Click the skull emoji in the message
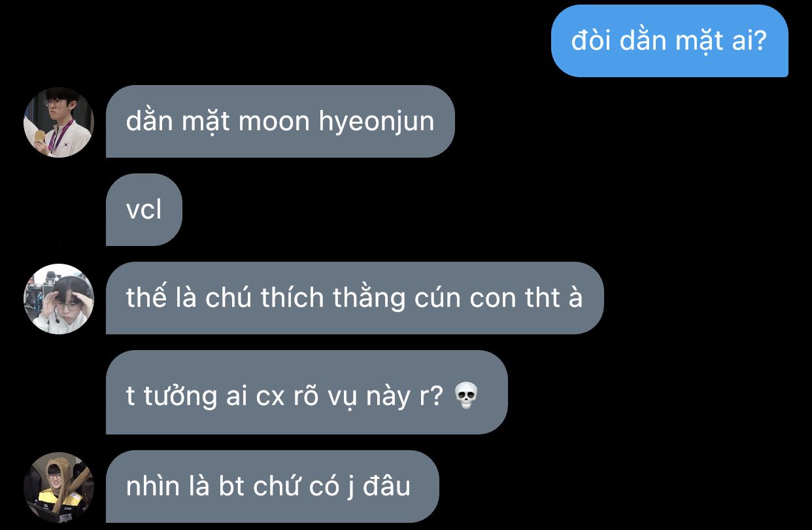 tap(466, 395)
